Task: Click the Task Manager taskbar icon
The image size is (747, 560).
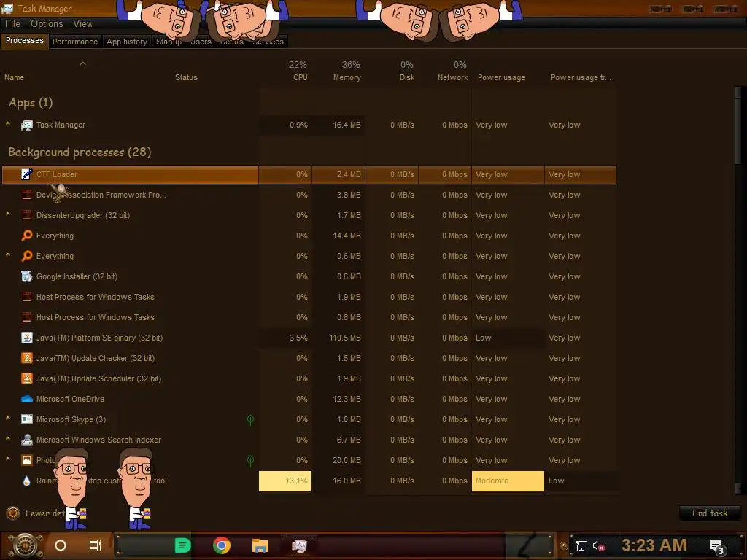Action: [x=298, y=545]
